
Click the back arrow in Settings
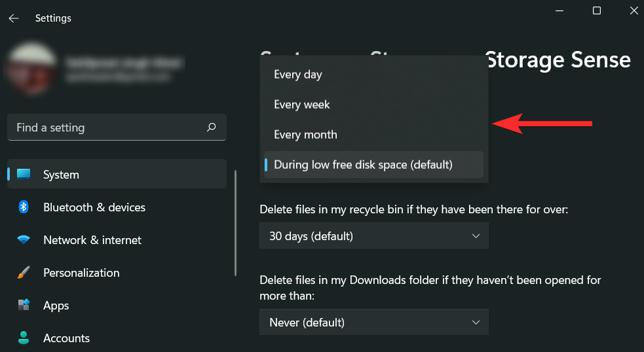14,18
